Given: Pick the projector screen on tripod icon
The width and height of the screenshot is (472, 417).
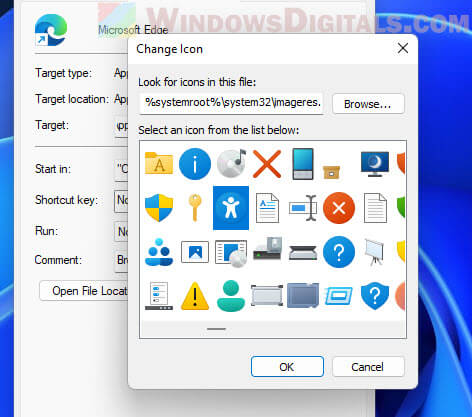Looking at the screenshot, I should pyautogui.click(x=375, y=252).
